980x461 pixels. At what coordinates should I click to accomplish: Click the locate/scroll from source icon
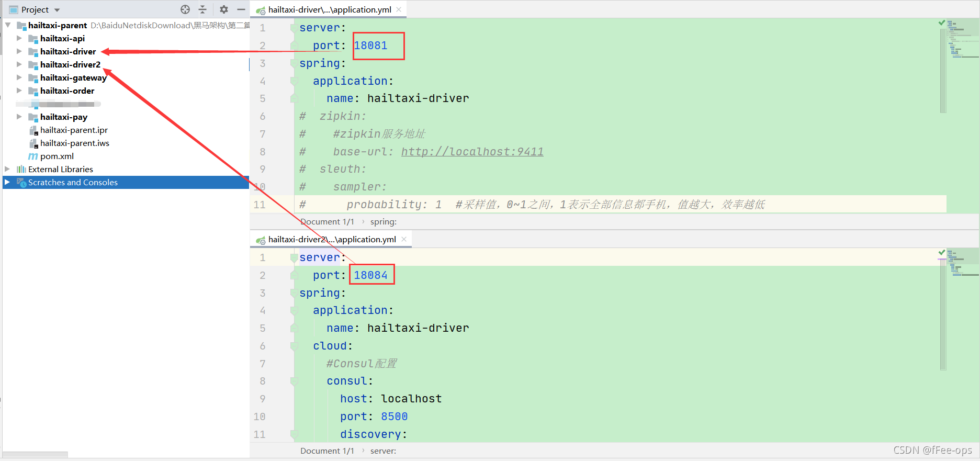pyautogui.click(x=185, y=9)
